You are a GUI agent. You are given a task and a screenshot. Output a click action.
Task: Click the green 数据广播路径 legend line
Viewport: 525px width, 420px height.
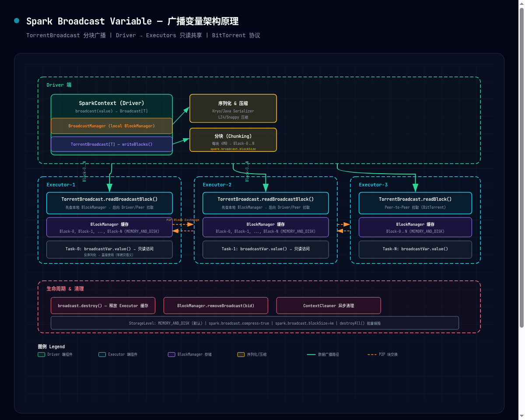[x=311, y=354]
